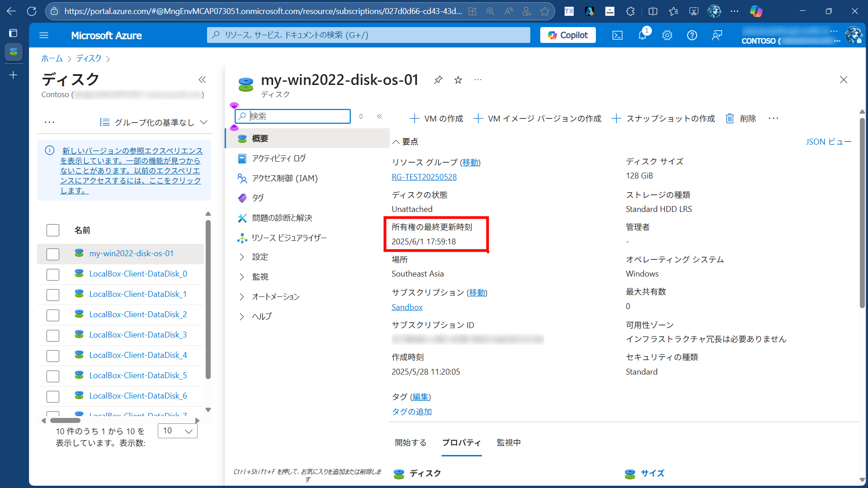Click タグの追加 link
The height and width of the screenshot is (488, 868).
411,412
